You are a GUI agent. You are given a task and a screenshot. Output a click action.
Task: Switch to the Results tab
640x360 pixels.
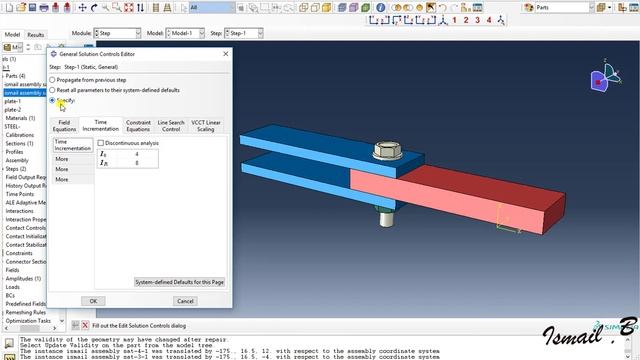pyautogui.click(x=36, y=35)
